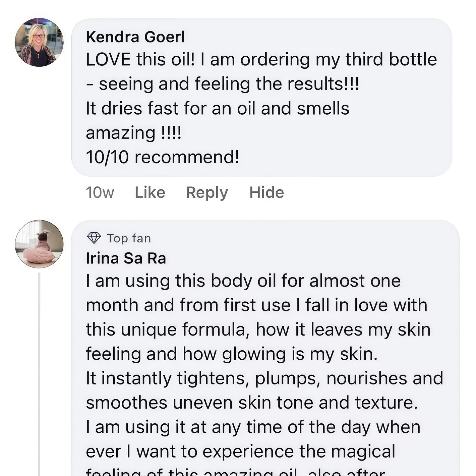The width and height of the screenshot is (476, 476).
Task: Hide Kendra Goerl's comment
Action: pos(266,192)
